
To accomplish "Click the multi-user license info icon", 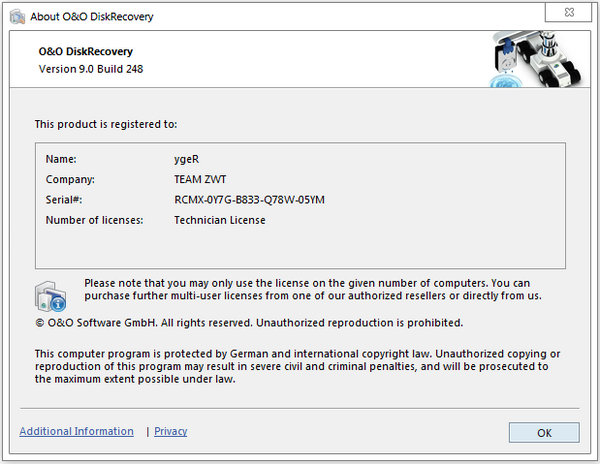I will (50, 295).
